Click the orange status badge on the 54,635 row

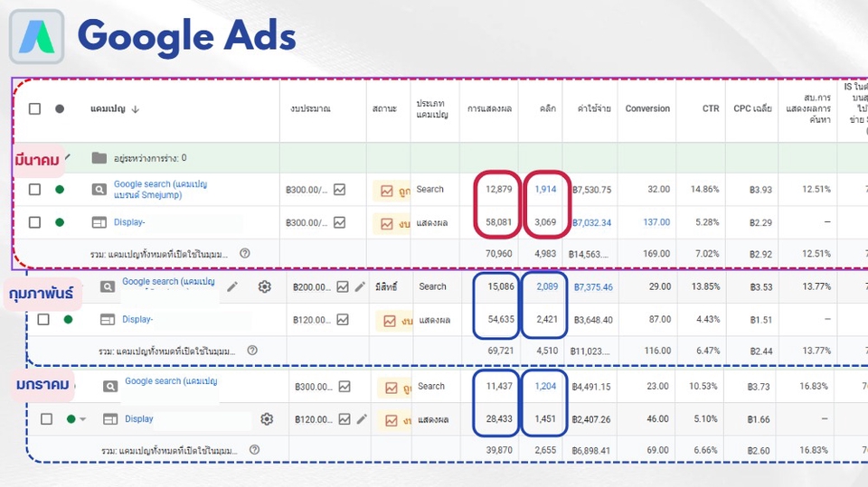pyautogui.click(x=395, y=321)
